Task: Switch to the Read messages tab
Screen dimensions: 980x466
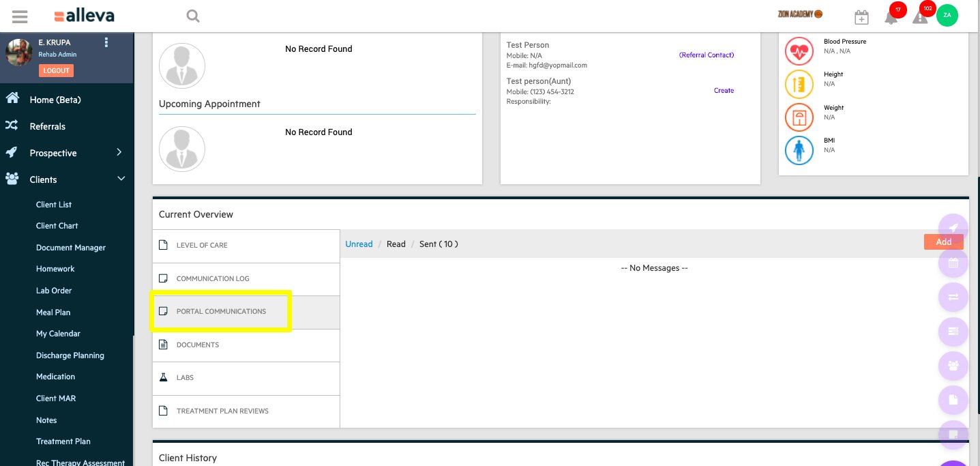Action: [396, 244]
